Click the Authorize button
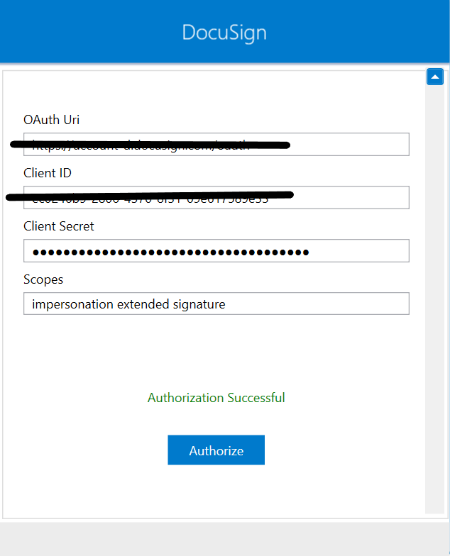 (x=216, y=450)
